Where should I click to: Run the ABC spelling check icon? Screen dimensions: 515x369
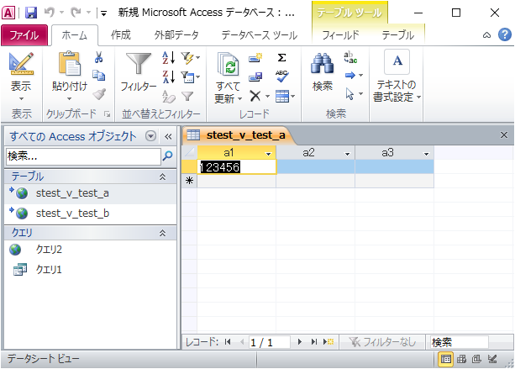tap(282, 76)
